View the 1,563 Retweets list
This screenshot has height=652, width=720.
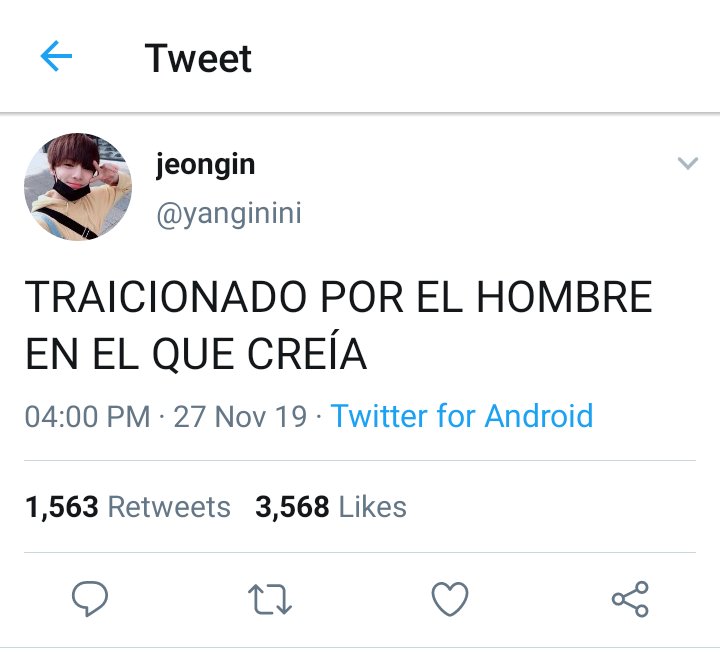(x=128, y=507)
